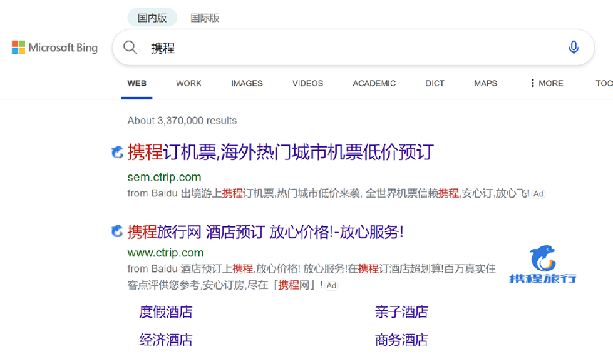Screen dimensions: 613x364
Task: Switch to the IMAGES tab
Action: coord(247,83)
